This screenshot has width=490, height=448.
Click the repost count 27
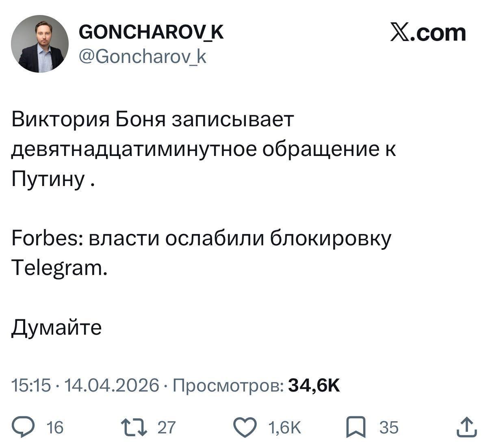click(166, 428)
